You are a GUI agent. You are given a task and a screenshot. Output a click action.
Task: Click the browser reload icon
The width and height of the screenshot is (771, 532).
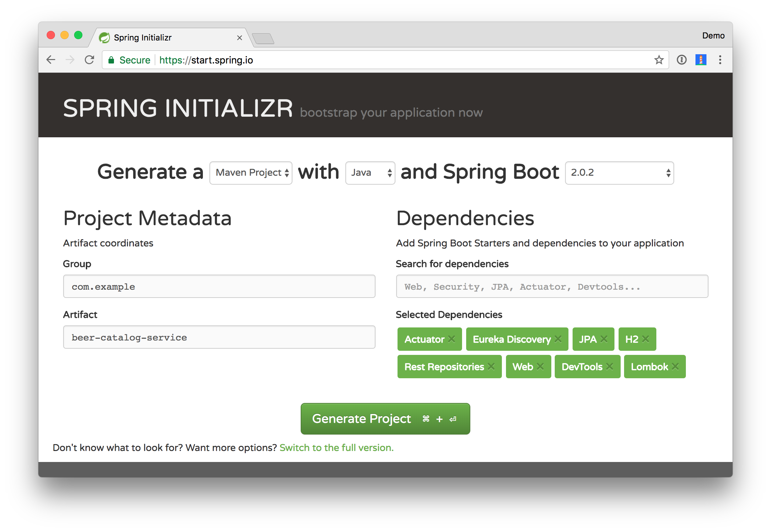(90, 60)
